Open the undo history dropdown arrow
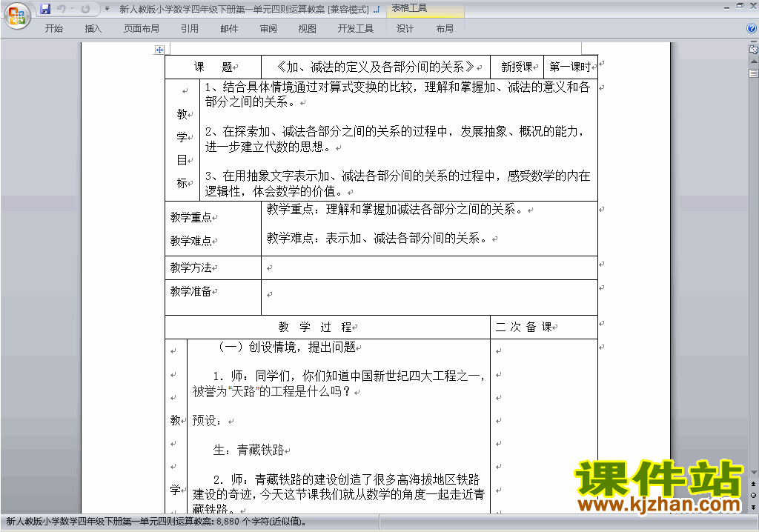This screenshot has width=759, height=532. (x=72, y=9)
